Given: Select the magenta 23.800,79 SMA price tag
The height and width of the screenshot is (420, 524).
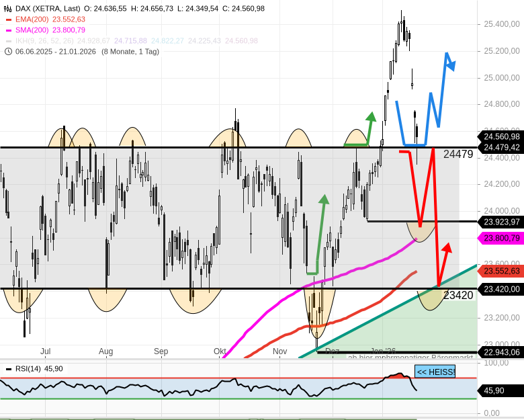Looking at the screenshot, I should point(500,238).
